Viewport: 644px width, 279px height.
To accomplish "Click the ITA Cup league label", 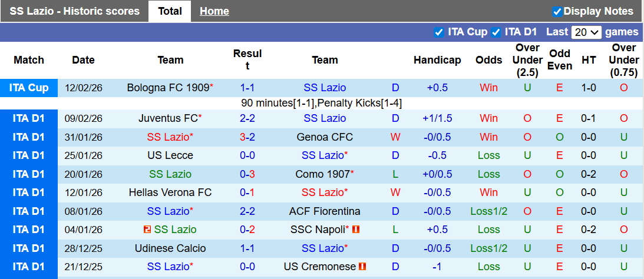I will point(29,88).
